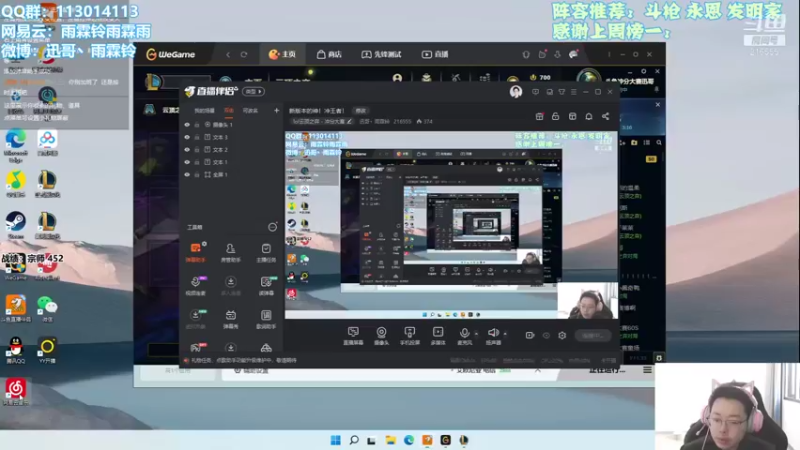Image resolution: width=800 pixels, height=450 pixels.
Task: Click the streamer webcam thumbnail in preview
Action: 587,301
